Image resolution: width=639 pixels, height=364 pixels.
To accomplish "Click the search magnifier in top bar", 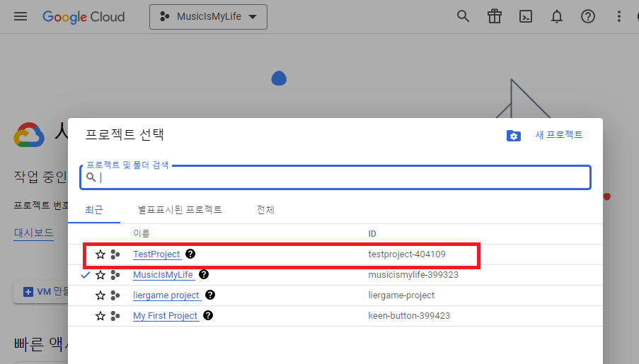I will tap(463, 17).
